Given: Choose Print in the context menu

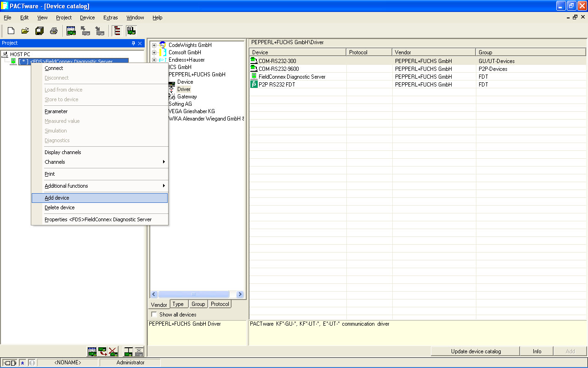Looking at the screenshot, I should point(100,174).
